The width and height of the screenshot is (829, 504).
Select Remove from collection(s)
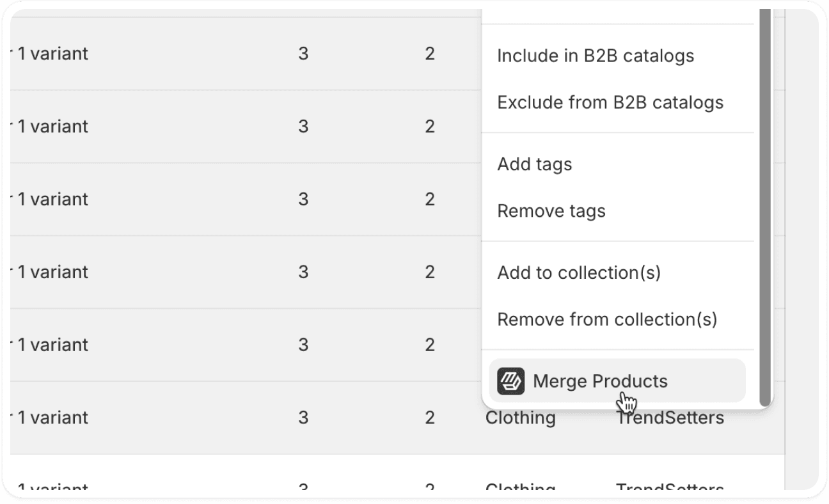[606, 319]
